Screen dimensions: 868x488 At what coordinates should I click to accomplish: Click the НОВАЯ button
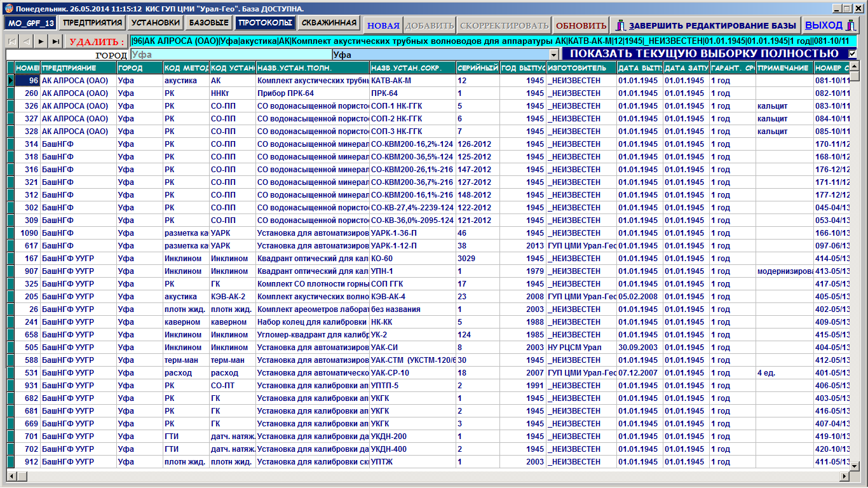[383, 25]
